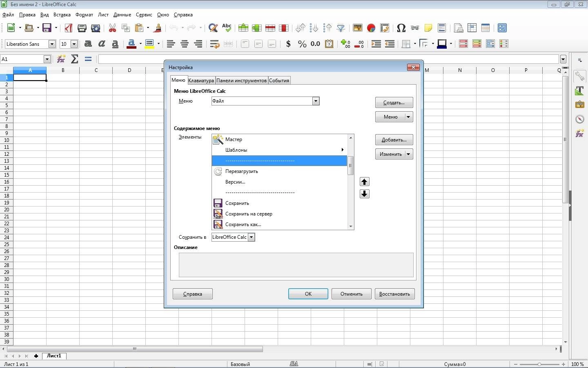
Task: Insert Hyperlink chain icon
Action: 415,28
